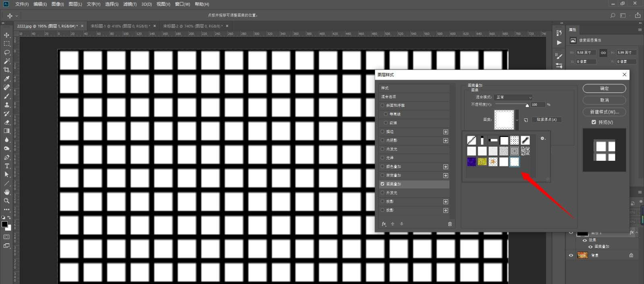Enable 纹理 (Texture) checkbox
This screenshot has width=644, height=284.
[386, 123]
